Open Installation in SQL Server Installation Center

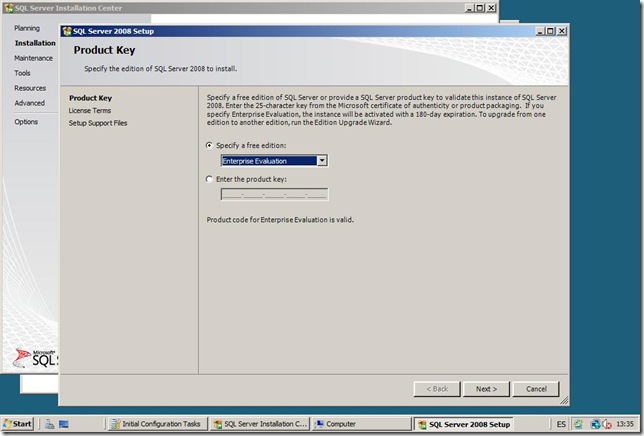[35, 43]
